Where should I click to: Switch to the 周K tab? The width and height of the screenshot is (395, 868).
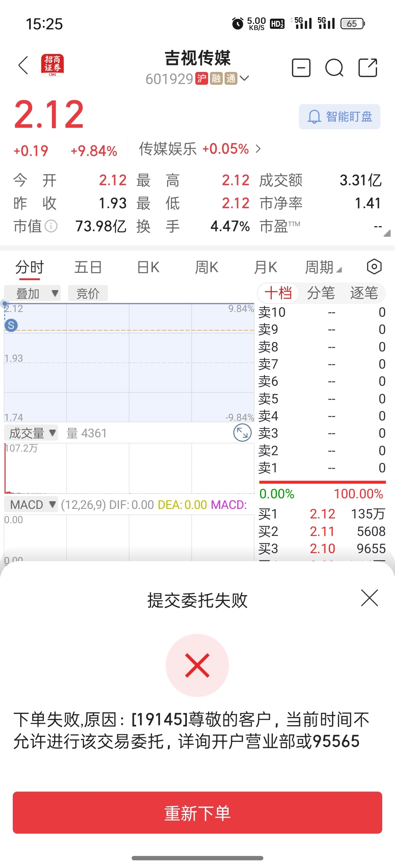(x=207, y=267)
